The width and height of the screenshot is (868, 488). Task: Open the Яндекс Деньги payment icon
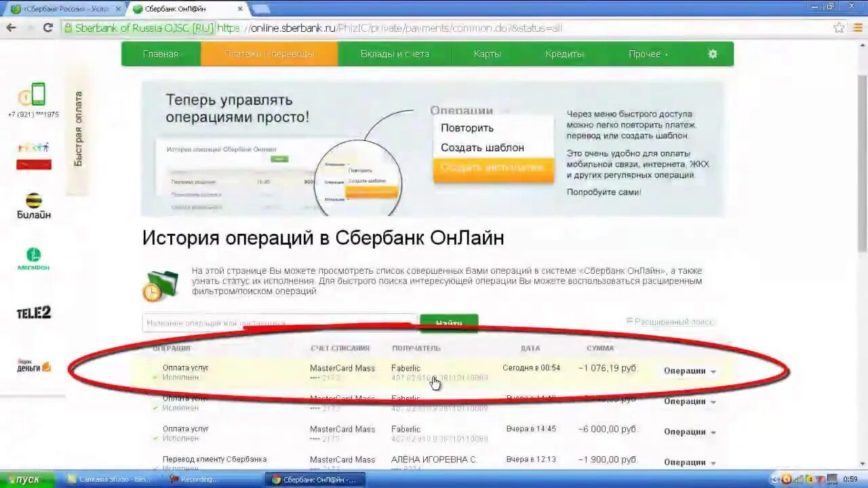[x=33, y=366]
